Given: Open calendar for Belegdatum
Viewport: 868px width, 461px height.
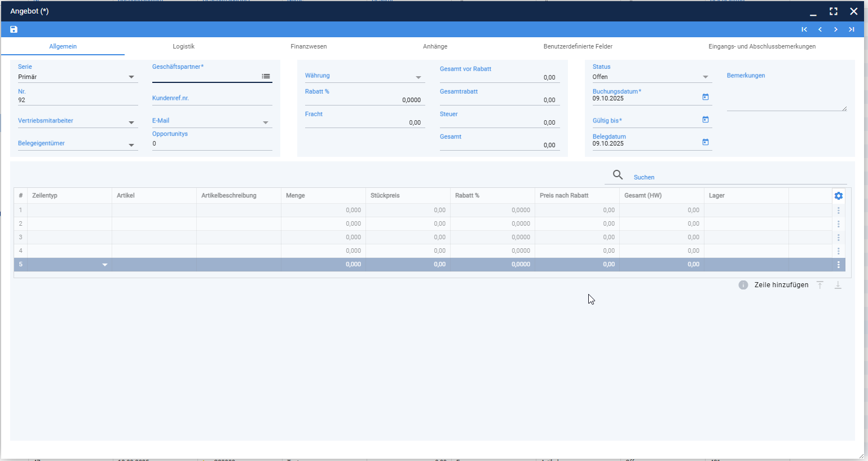Looking at the screenshot, I should click(x=705, y=142).
